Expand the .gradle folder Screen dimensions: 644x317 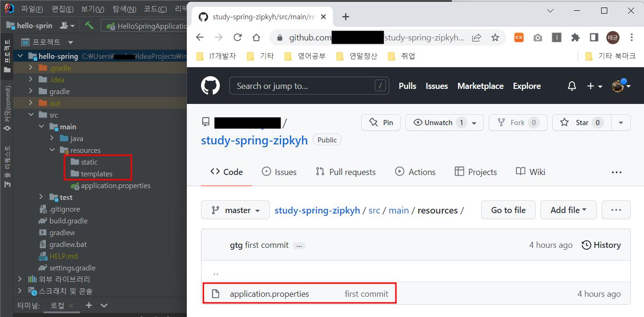(x=31, y=68)
